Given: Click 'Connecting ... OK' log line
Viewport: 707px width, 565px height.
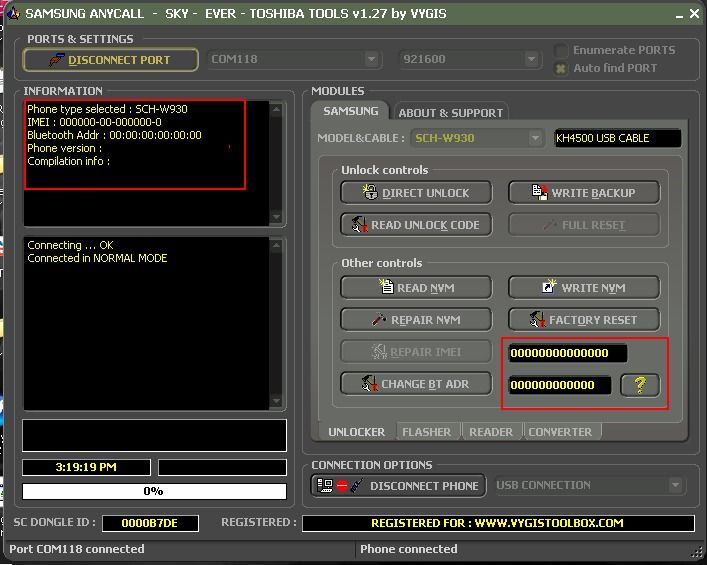Looking at the screenshot, I should [70, 245].
